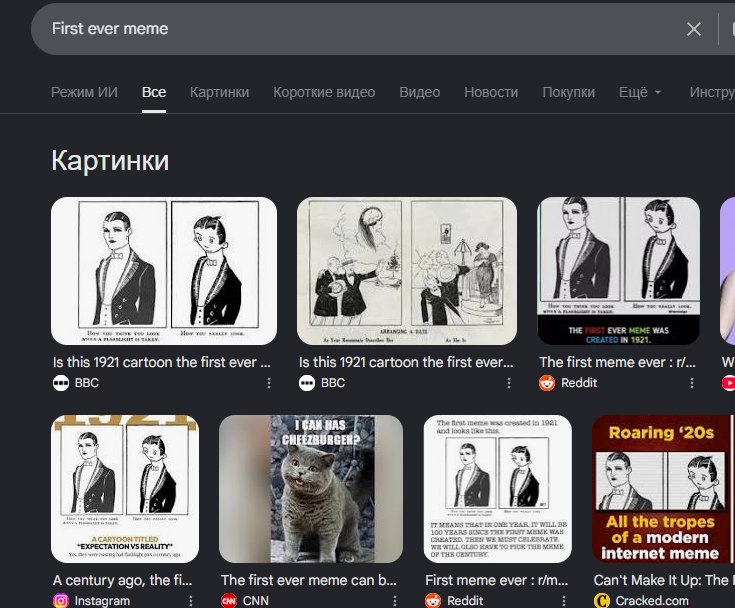The image size is (735, 608).
Task: Open more options for the first BBC result
Action: (269, 383)
